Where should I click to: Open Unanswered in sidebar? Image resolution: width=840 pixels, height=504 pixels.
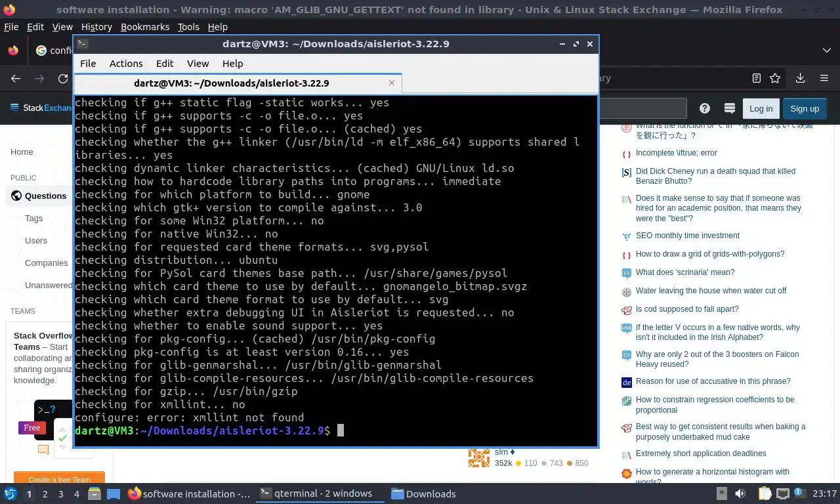tap(49, 285)
